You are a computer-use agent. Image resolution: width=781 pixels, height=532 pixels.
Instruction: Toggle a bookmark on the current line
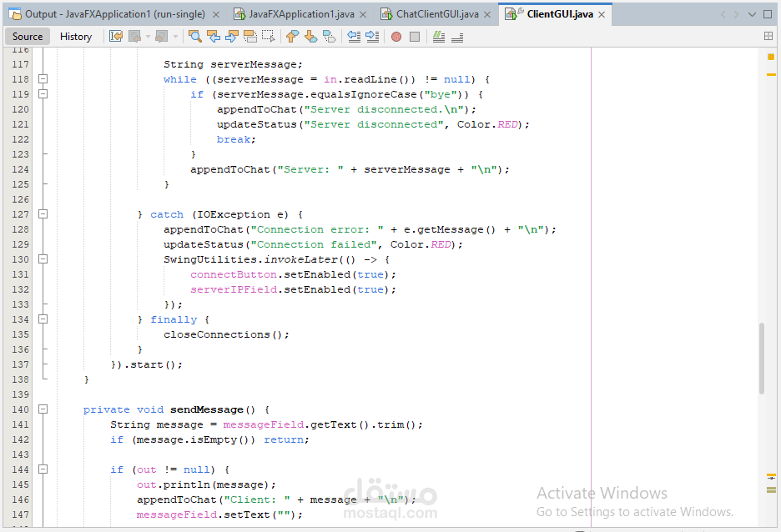tap(330, 37)
